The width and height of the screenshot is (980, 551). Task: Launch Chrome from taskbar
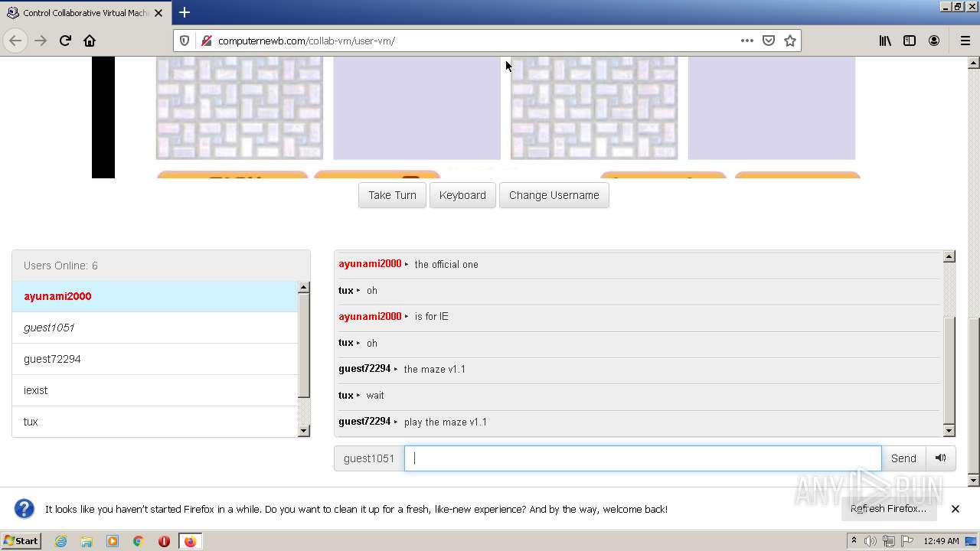click(139, 541)
